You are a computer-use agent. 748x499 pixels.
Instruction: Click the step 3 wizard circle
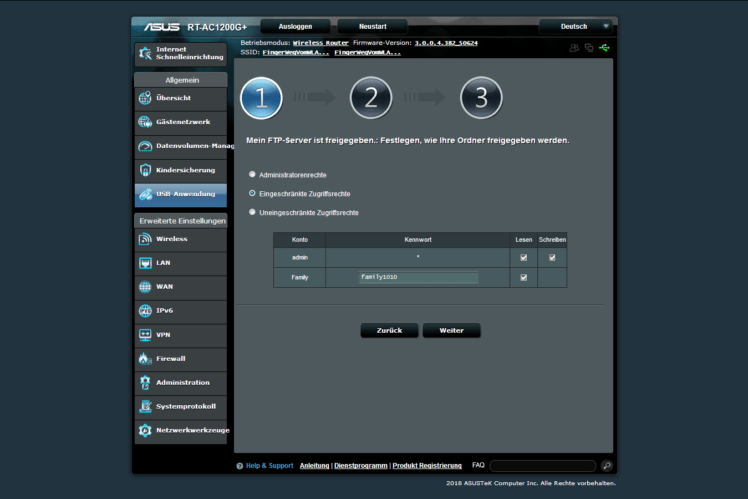tap(481, 98)
